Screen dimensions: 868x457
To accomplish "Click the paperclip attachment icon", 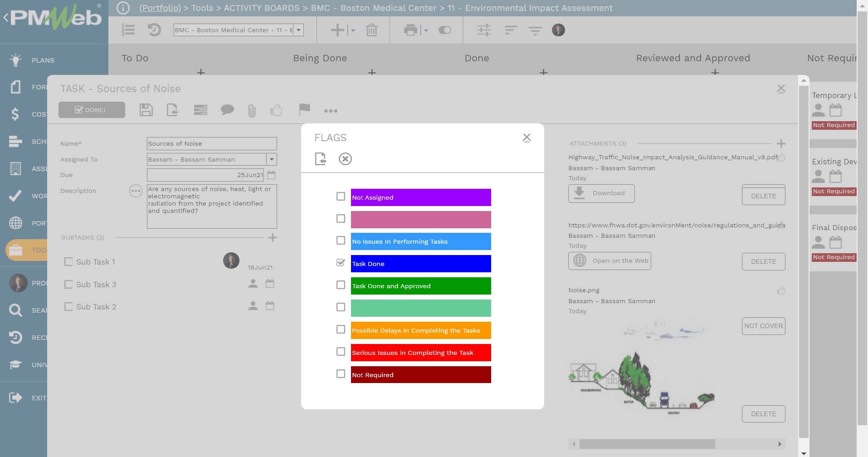I will (252, 110).
